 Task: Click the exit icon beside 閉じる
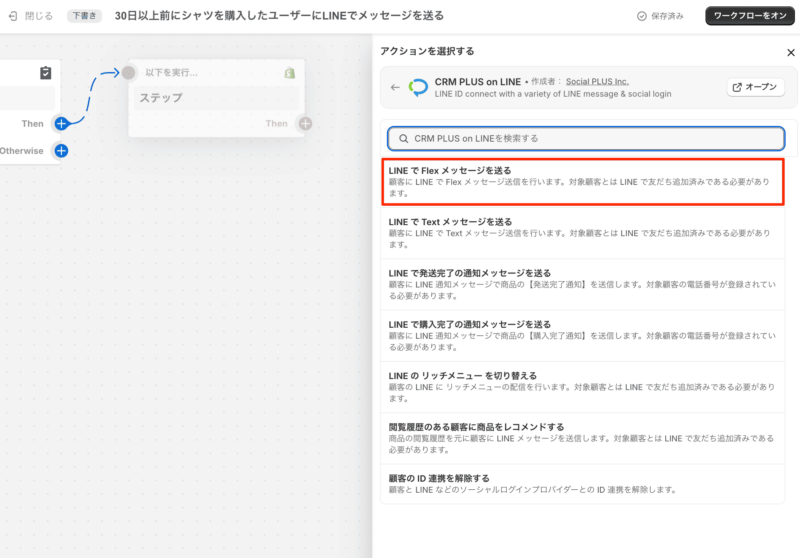coord(13,16)
